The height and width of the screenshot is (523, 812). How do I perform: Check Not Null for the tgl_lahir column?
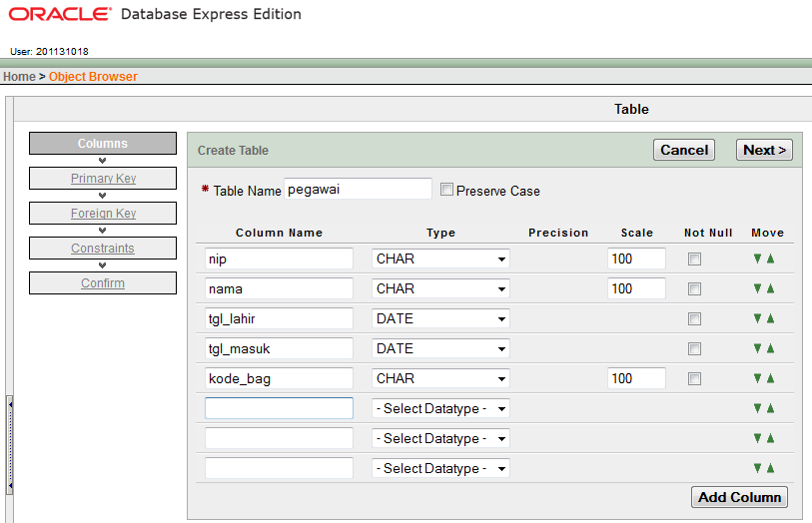(694, 319)
